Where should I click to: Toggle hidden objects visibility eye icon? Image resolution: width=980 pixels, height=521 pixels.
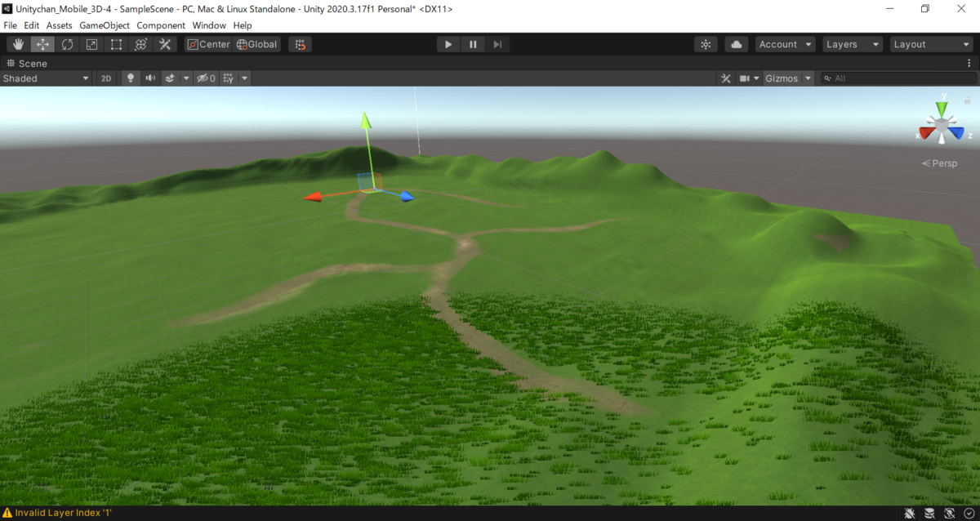coord(207,78)
